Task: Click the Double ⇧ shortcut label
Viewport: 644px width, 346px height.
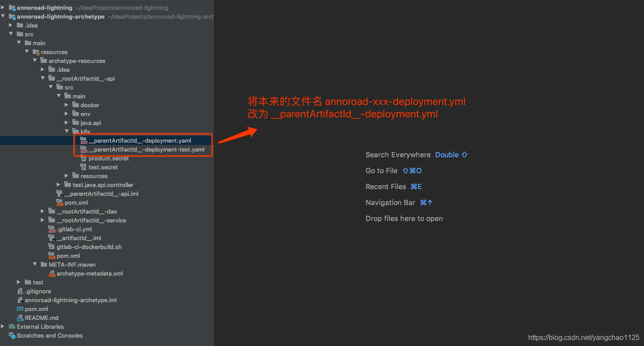Action: click(451, 155)
